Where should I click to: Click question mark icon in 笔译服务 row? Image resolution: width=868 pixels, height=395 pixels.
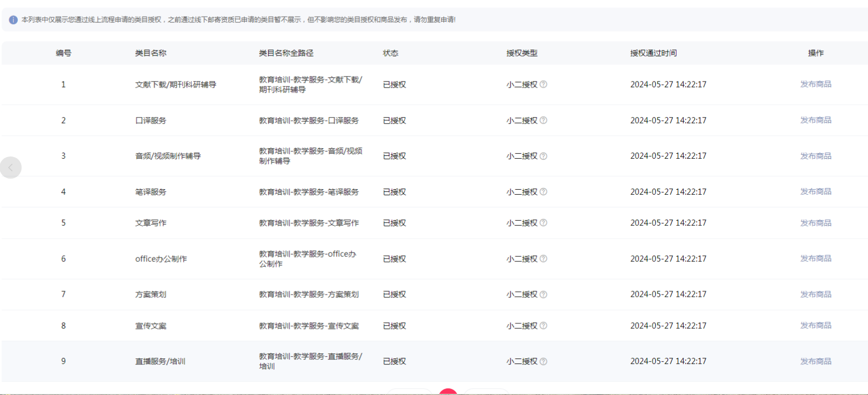pos(543,192)
